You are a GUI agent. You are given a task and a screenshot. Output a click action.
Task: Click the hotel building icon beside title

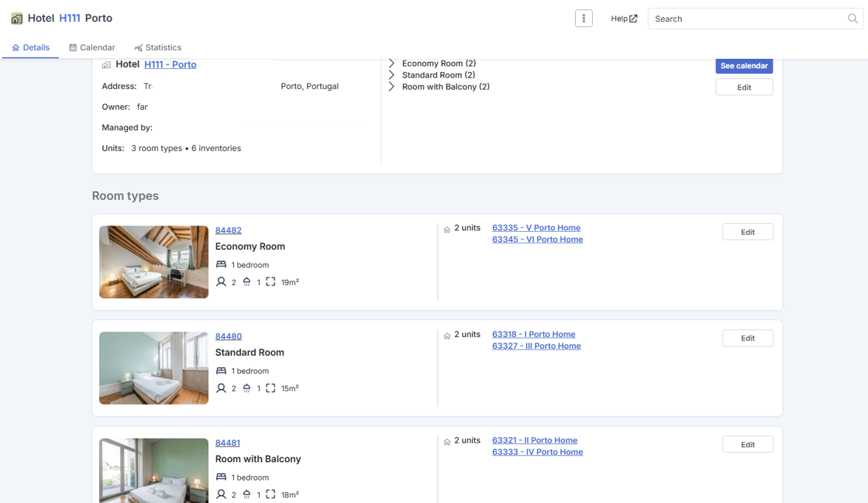(16, 19)
